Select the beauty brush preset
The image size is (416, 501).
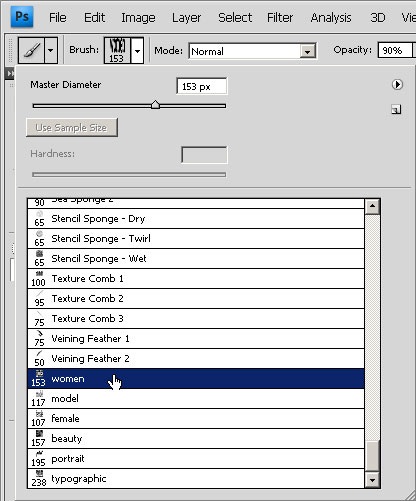tap(196, 439)
